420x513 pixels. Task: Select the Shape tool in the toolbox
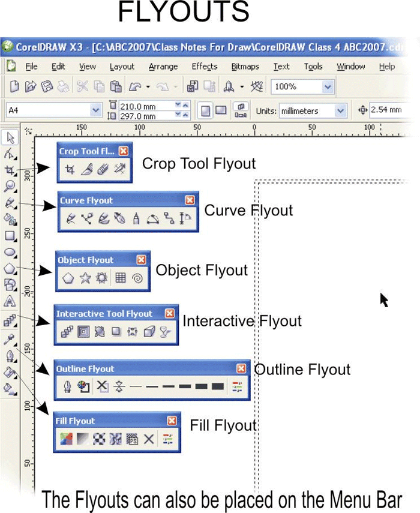coord(10,154)
